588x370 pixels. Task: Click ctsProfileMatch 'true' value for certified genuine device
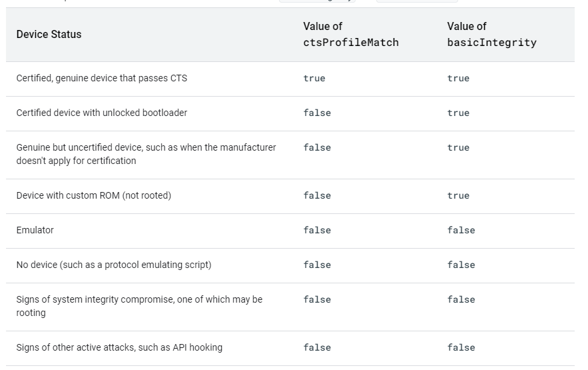pyautogui.click(x=314, y=79)
